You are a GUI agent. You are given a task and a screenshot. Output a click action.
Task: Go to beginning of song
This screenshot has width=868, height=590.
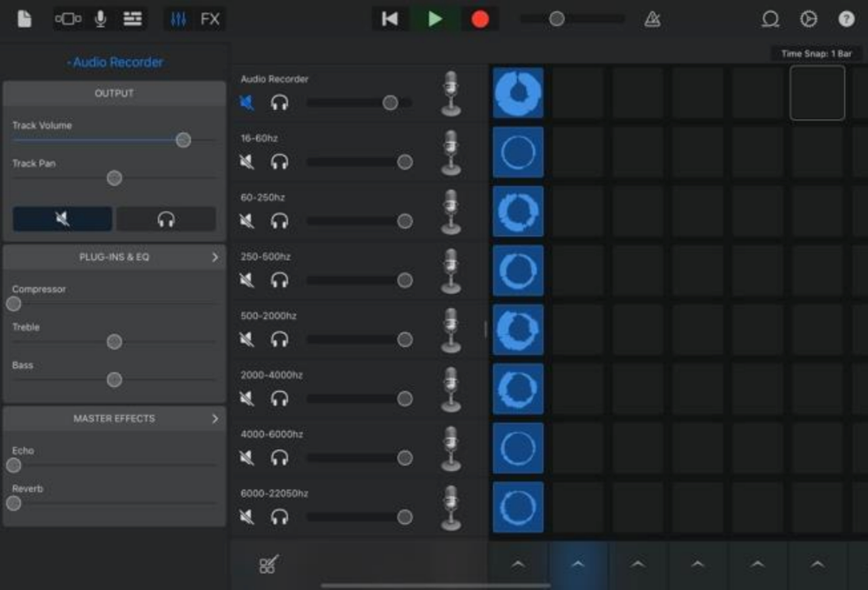pos(390,20)
